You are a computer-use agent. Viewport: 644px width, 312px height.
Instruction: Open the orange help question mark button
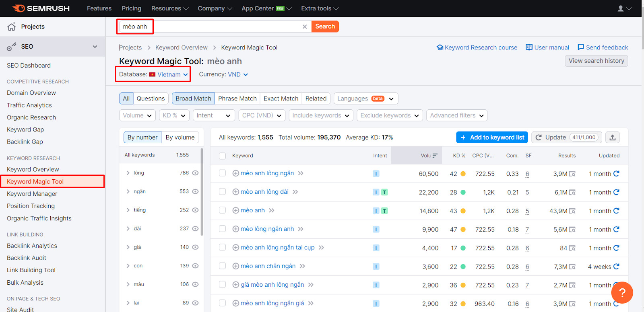coord(622,293)
